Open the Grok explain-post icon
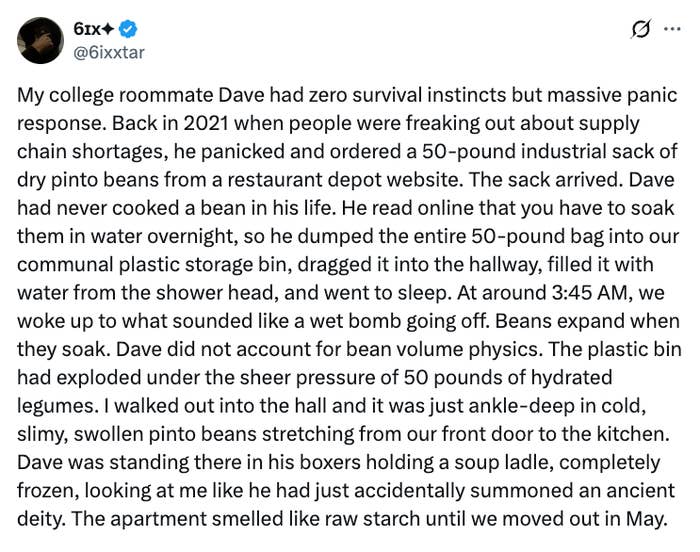700x552 pixels. point(641,29)
